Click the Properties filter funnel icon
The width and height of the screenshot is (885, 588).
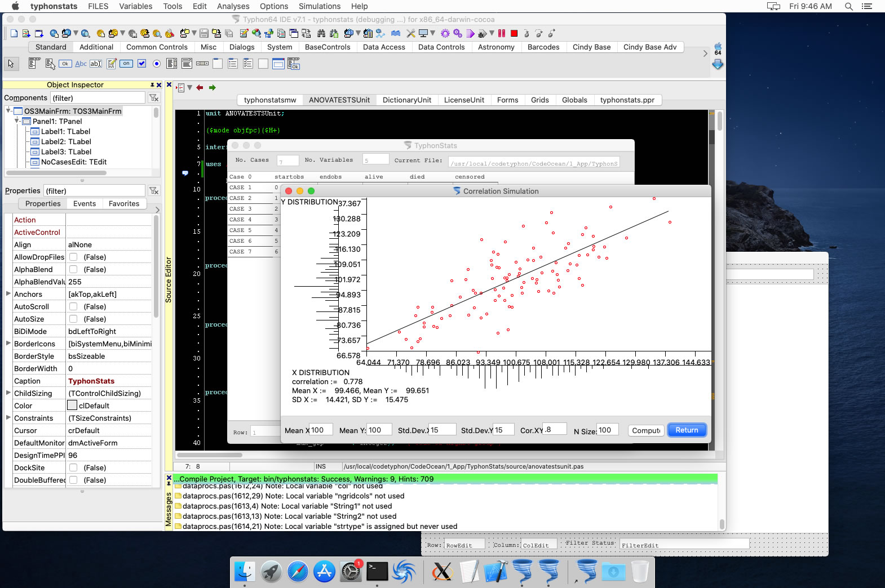click(x=154, y=191)
